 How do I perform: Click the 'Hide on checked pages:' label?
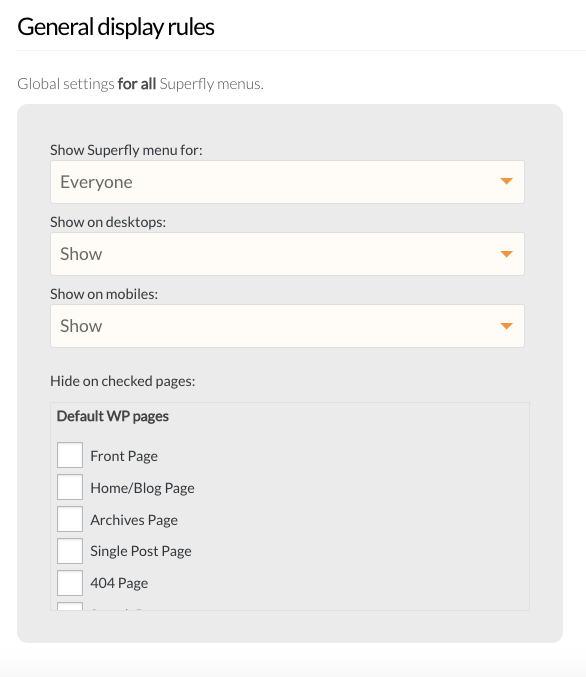(x=123, y=381)
